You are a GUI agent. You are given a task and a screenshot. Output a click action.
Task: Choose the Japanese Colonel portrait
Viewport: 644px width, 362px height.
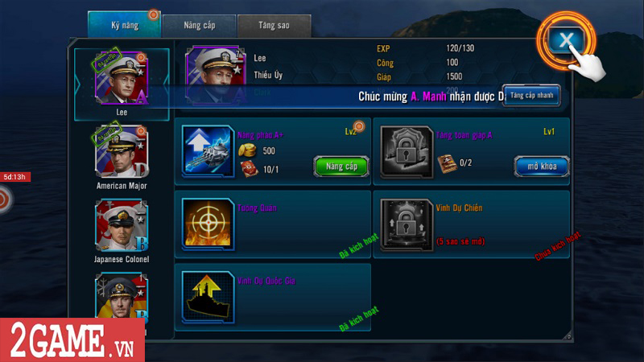(122, 225)
